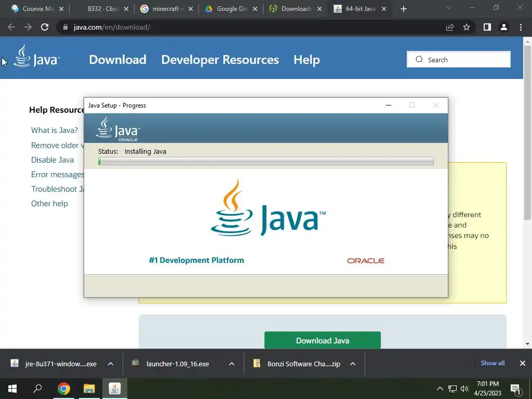
Task: Open the Bonzi Software zip download
Action: [297, 364]
